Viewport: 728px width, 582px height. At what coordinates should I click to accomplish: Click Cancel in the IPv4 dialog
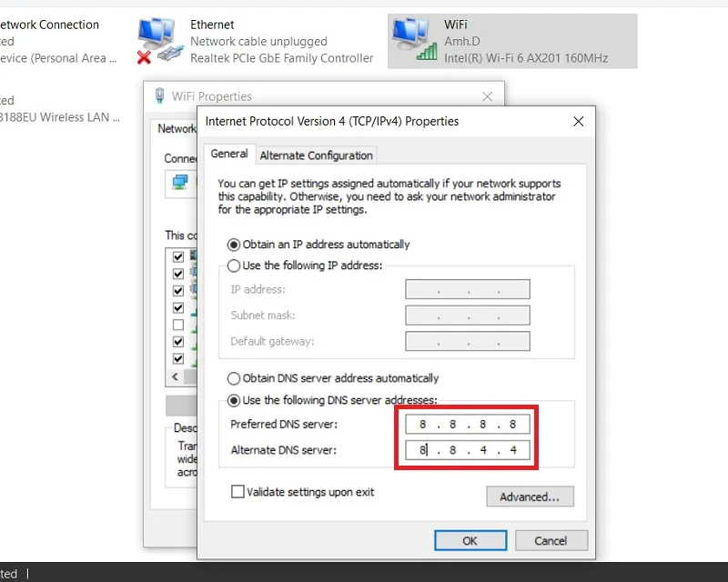(551, 541)
